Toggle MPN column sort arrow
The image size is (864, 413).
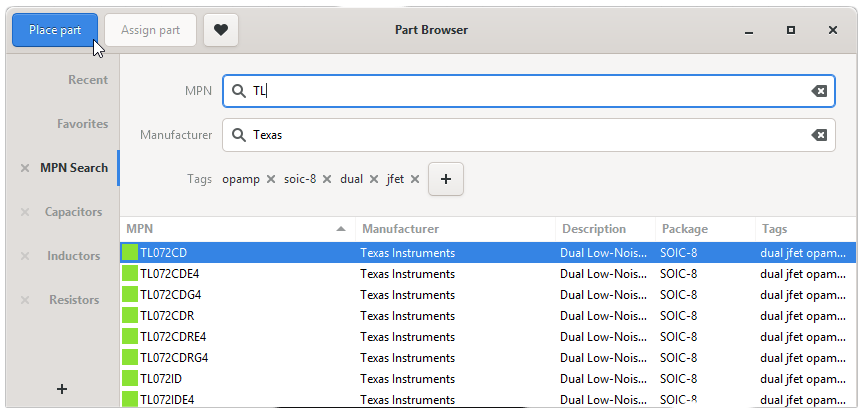pyautogui.click(x=342, y=229)
